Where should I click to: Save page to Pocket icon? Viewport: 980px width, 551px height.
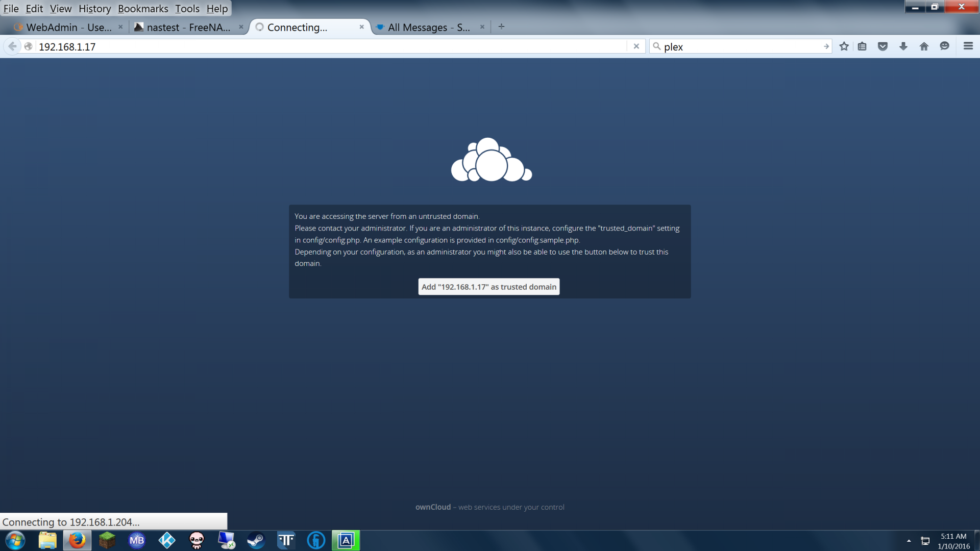tap(883, 46)
